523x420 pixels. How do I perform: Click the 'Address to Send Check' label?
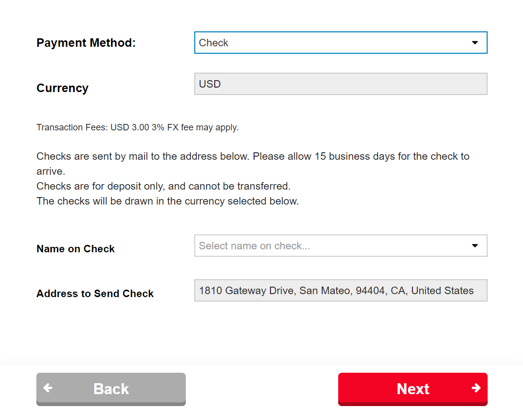(x=95, y=293)
